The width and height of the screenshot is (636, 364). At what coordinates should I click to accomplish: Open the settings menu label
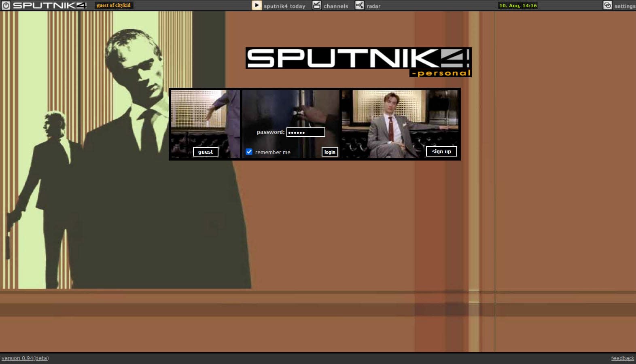pos(625,6)
